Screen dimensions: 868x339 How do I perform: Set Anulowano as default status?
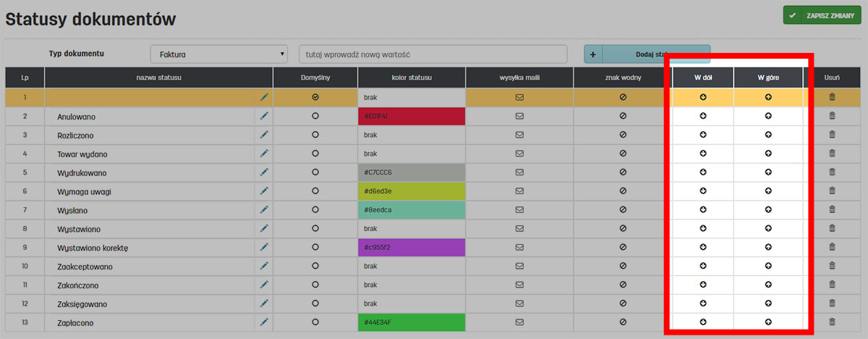(x=315, y=116)
